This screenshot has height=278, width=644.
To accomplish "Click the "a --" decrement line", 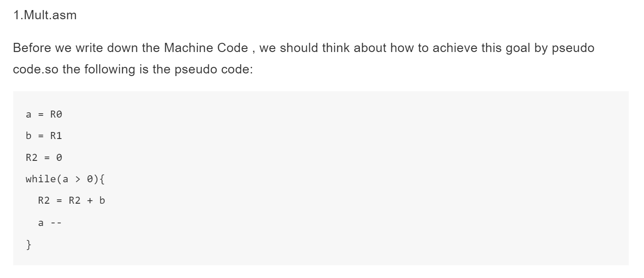I will pos(49,222).
